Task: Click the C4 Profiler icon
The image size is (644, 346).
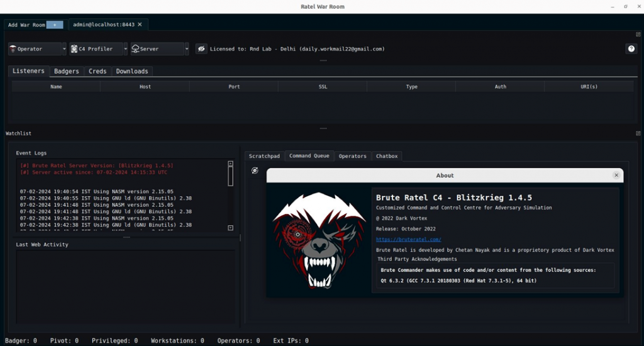Action: pos(74,49)
